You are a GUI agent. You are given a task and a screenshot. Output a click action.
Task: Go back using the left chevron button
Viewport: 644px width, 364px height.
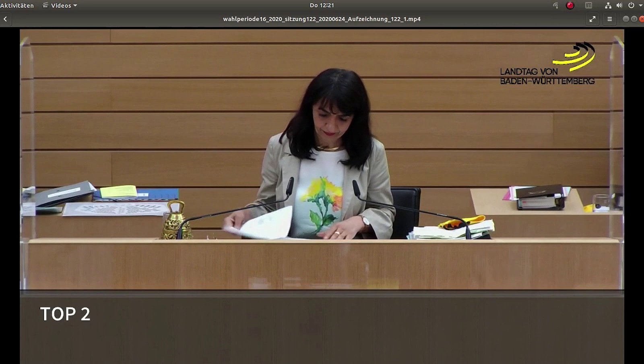click(5, 19)
